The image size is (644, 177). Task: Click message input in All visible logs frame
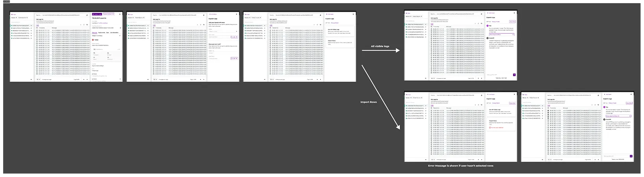coord(500,75)
